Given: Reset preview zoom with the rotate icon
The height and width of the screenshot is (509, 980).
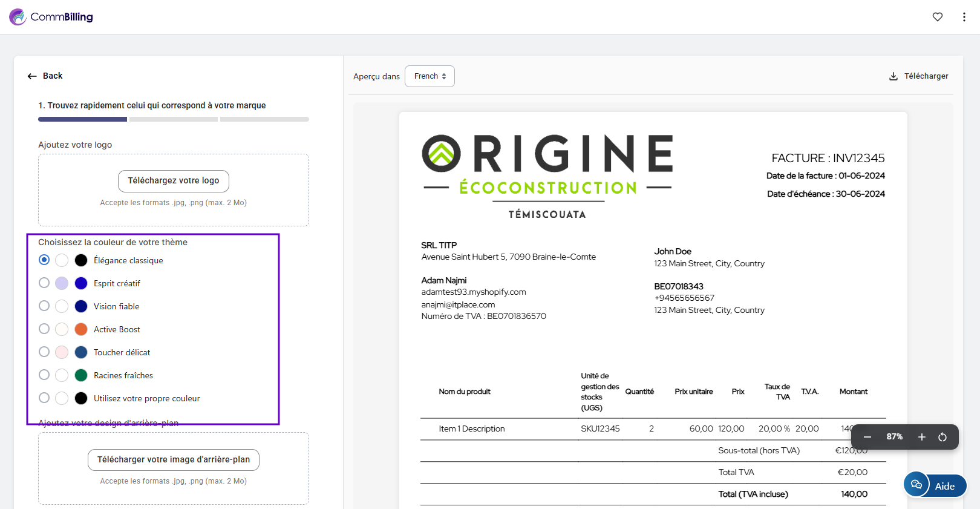Looking at the screenshot, I should tap(942, 437).
